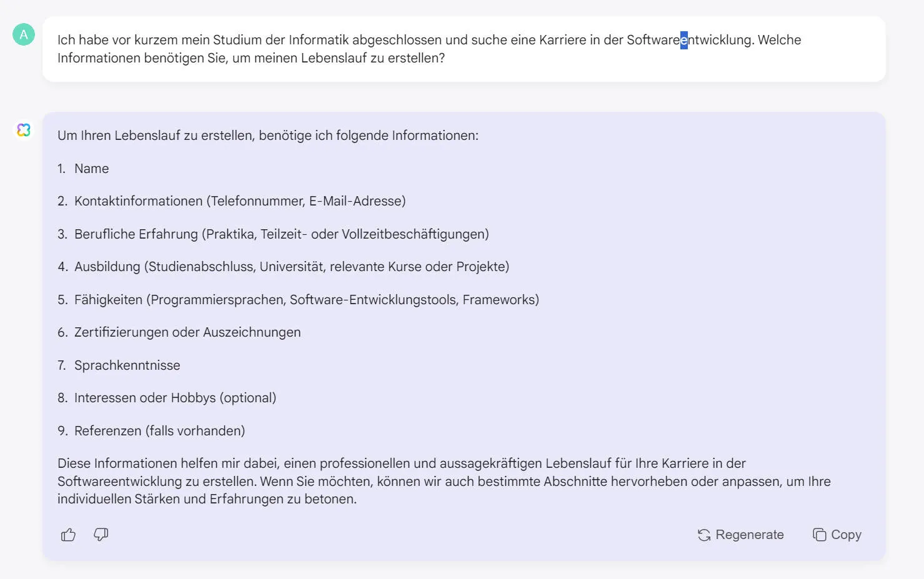
Task: Select the "Berufliche Erfahrung" list item
Action: (x=282, y=234)
